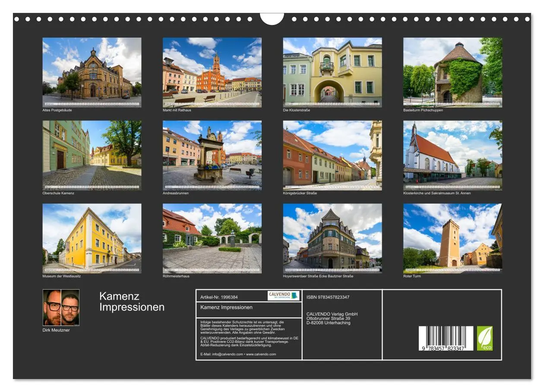
Task: Select the Oberschule Kamenz photo
Action: [x=92, y=155]
